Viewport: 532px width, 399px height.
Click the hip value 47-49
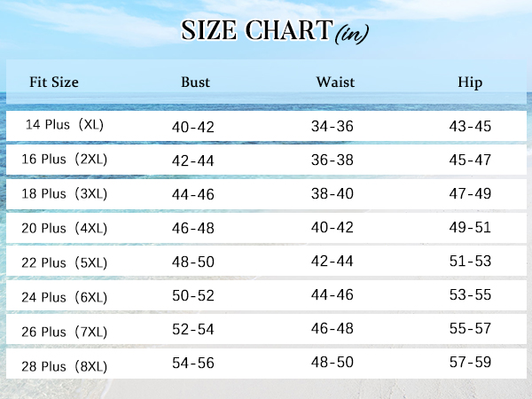click(470, 193)
